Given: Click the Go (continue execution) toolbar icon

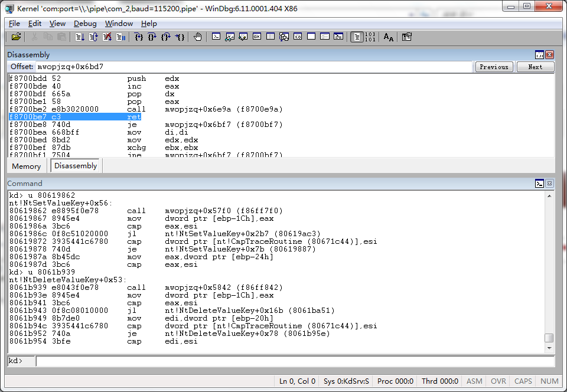Looking at the screenshot, I should [x=80, y=37].
